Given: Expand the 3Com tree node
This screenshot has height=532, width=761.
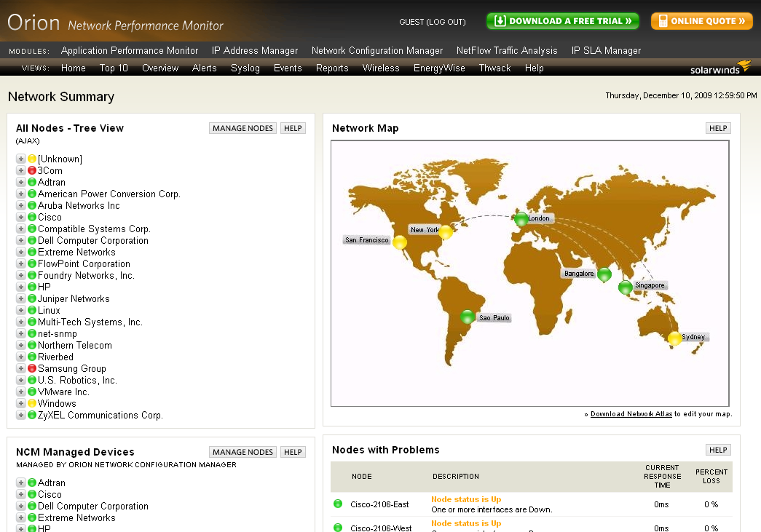Looking at the screenshot, I should click(x=21, y=170).
